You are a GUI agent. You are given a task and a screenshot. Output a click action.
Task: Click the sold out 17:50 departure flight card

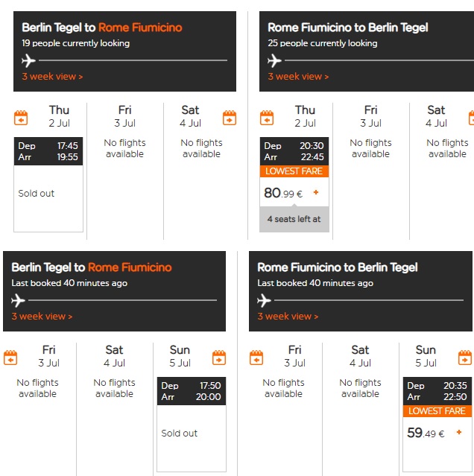point(192,425)
